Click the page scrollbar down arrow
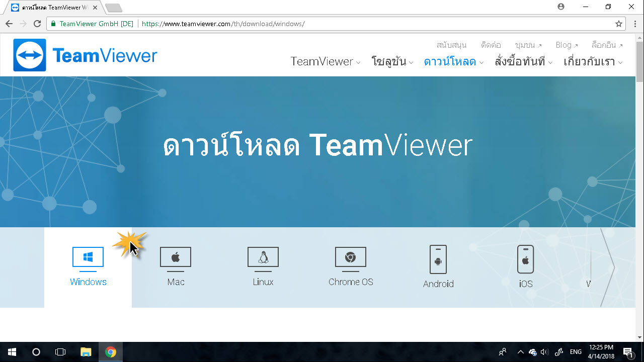The image size is (644, 362). tap(639, 337)
